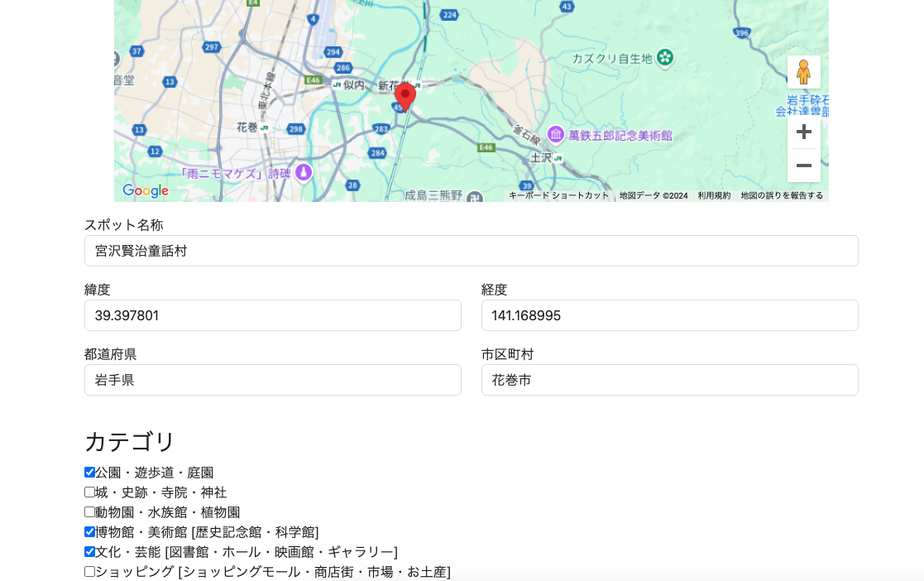The height and width of the screenshot is (581, 924).
Task: Check the ショッピング checkbox
Action: [89, 572]
